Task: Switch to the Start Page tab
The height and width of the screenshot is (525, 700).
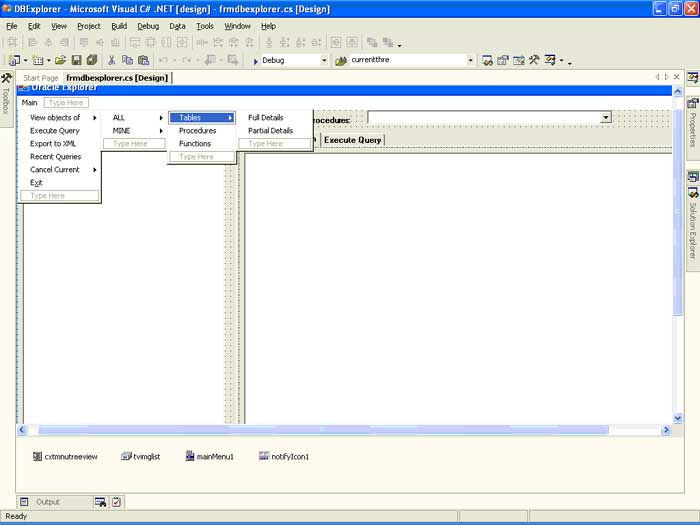Action: pyautogui.click(x=41, y=78)
